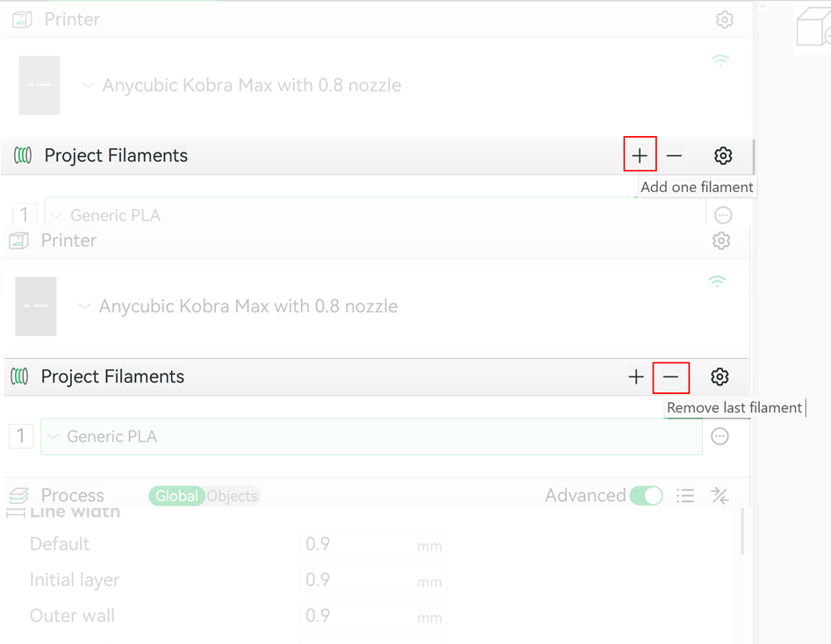Click the 3D cube icon
The width and height of the screenshot is (831, 644).
[x=813, y=28]
